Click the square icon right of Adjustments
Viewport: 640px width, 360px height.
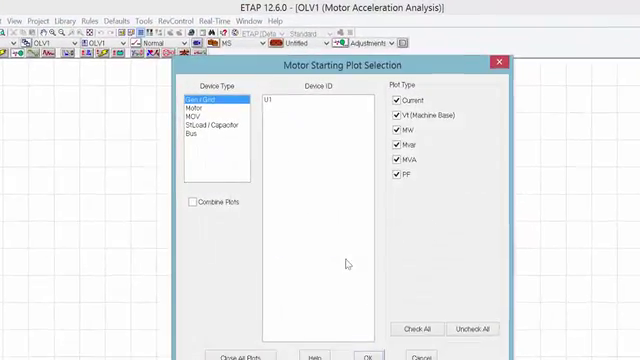(x=402, y=43)
